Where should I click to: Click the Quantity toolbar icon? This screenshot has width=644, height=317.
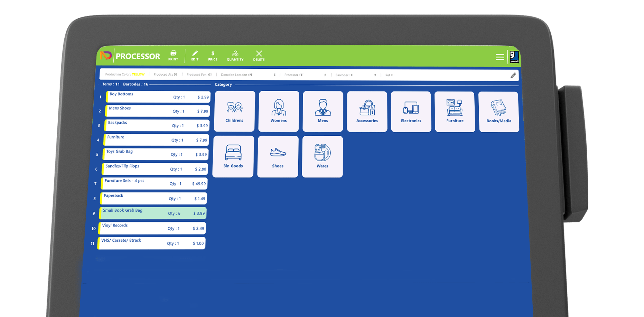tap(235, 56)
